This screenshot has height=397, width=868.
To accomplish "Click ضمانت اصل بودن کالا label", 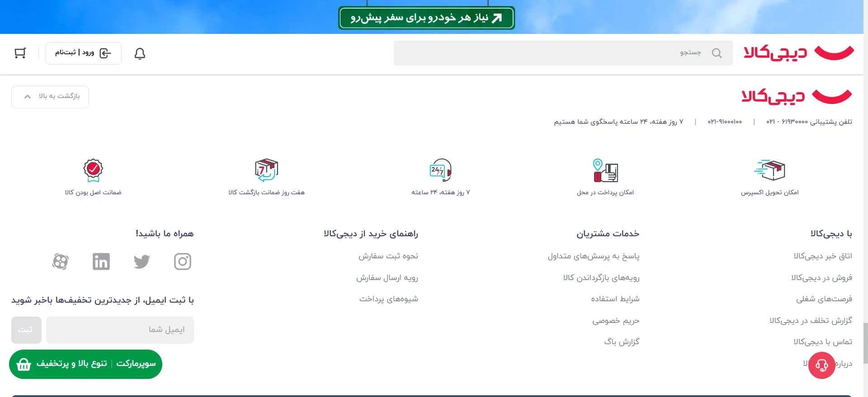I will 93,193.
